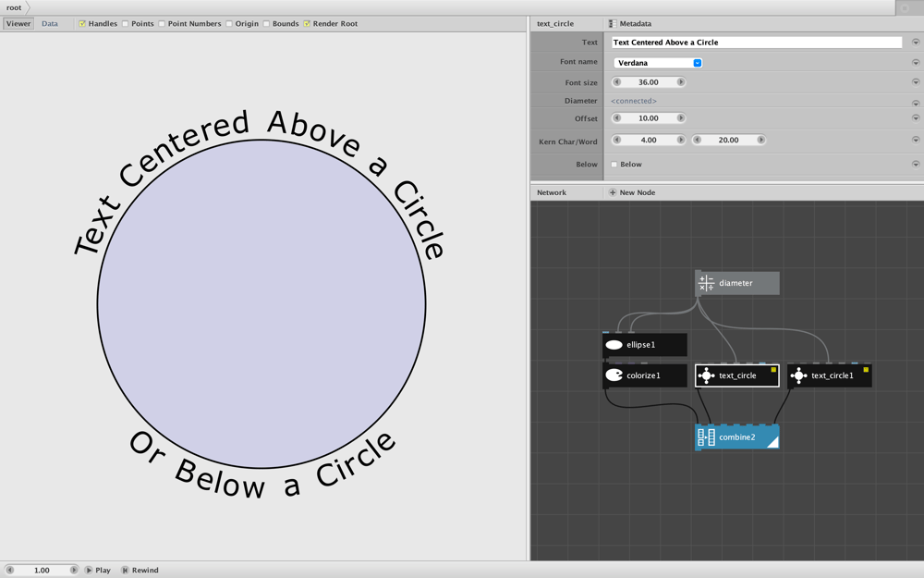This screenshot has width=924, height=578.
Task: Step frame number forward
Action: [74, 570]
